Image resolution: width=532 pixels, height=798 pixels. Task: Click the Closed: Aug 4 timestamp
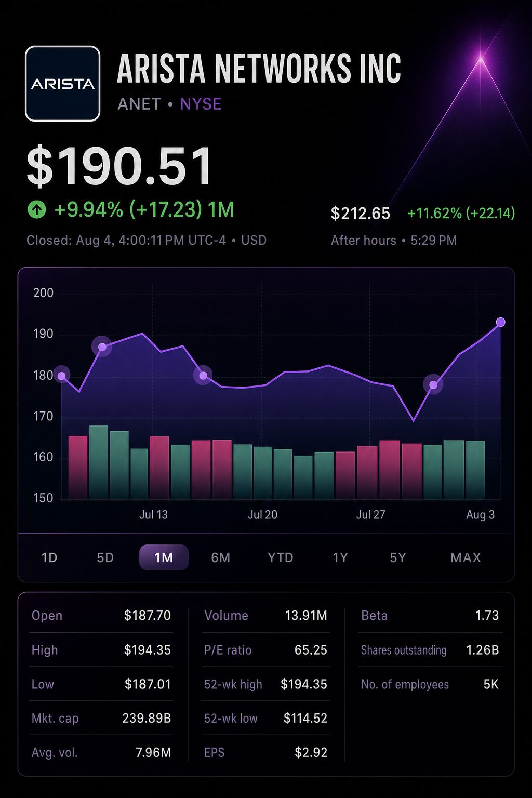[147, 241]
